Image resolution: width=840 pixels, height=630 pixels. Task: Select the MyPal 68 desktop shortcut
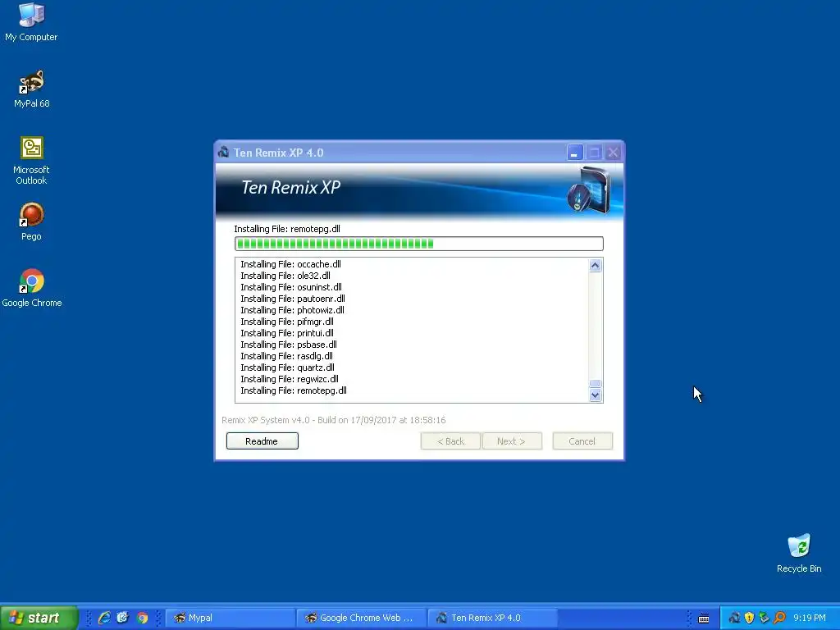(x=32, y=89)
